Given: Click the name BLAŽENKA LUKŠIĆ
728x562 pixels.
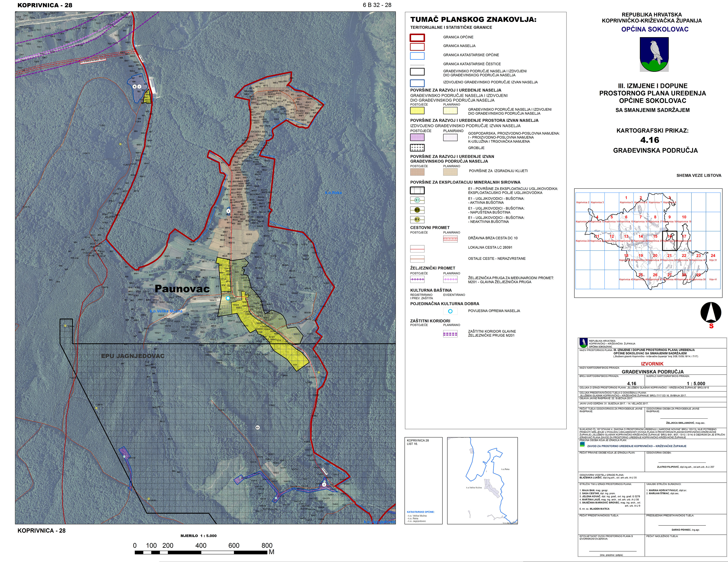Looking at the screenshot, I should tap(591, 478).
